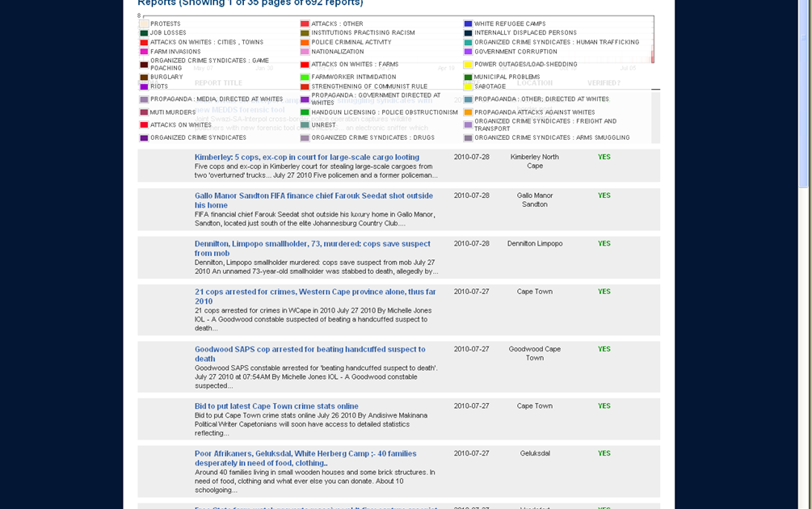The width and height of the screenshot is (812, 509).
Task: Click the Government Corruption color swatch
Action: [x=468, y=52]
